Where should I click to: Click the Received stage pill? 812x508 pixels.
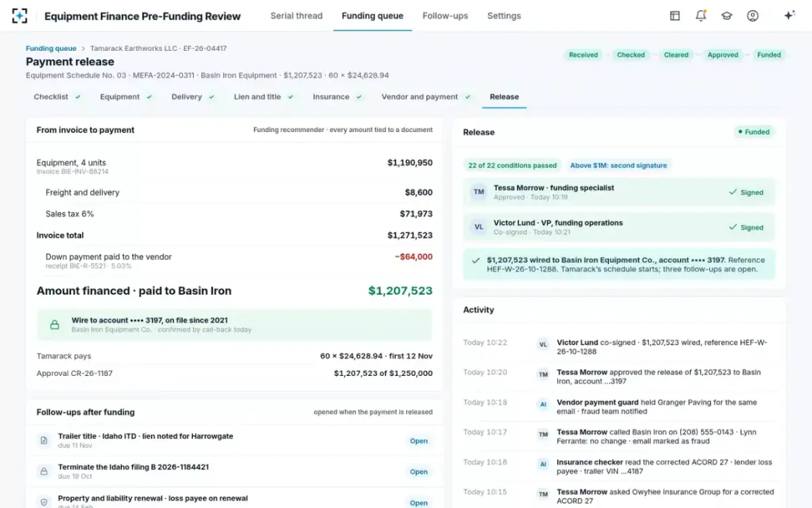[583, 55]
